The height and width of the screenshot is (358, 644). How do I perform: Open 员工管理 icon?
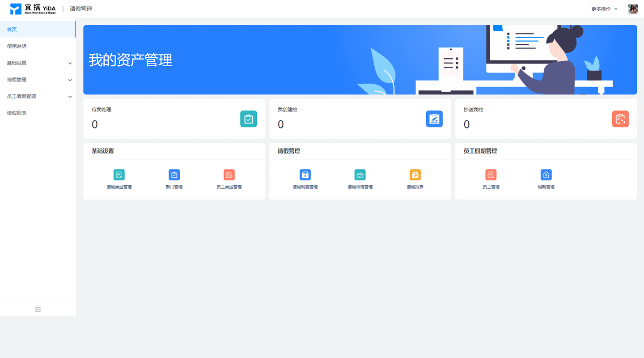pos(491,175)
